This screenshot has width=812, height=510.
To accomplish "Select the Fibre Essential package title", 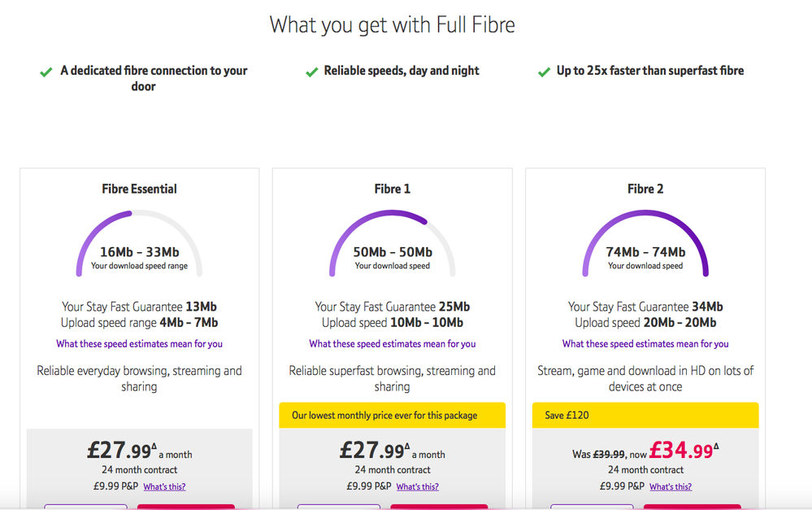I will click(139, 189).
